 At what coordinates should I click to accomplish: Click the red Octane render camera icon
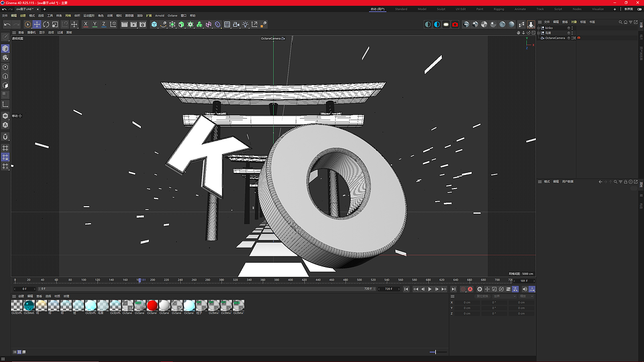point(455,25)
